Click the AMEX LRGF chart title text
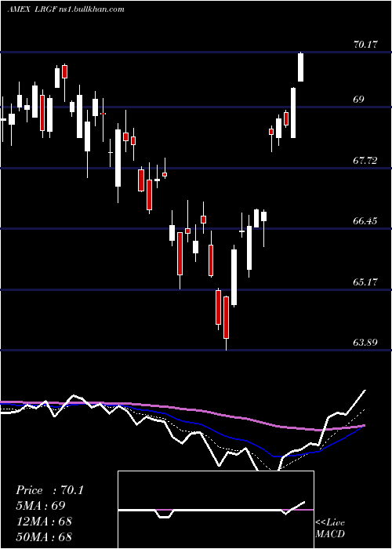Image resolution: width=392 pixels, height=549 pixels. pyautogui.click(x=66, y=9)
